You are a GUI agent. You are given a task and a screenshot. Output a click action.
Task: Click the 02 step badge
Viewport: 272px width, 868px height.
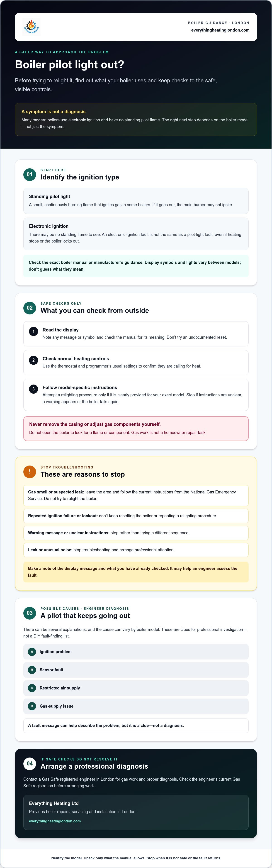pos(30,308)
